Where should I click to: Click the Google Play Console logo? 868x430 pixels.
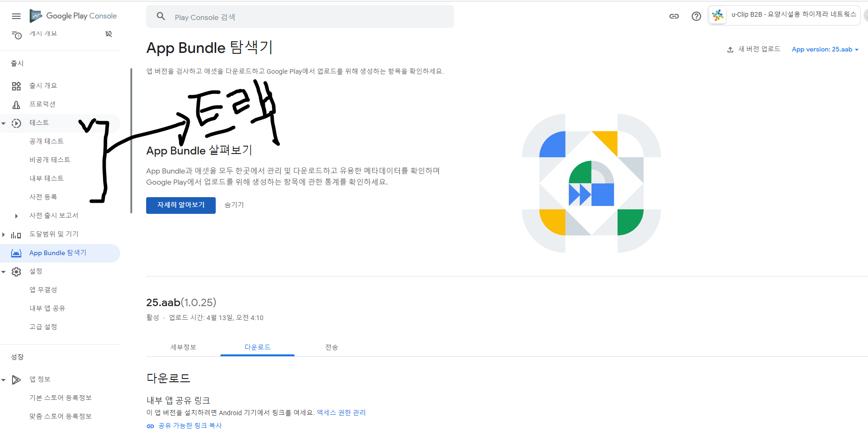click(x=73, y=16)
